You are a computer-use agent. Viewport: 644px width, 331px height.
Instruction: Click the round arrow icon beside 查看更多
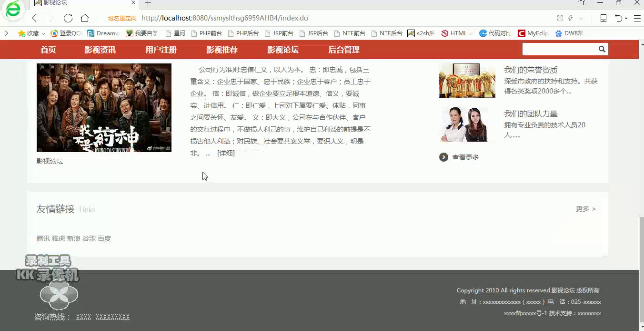[443, 157]
